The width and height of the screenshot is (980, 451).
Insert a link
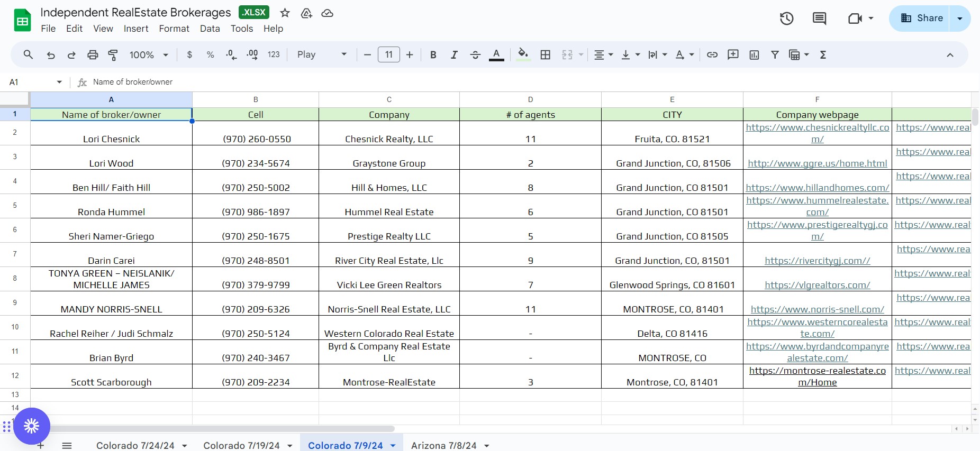pyautogui.click(x=712, y=54)
